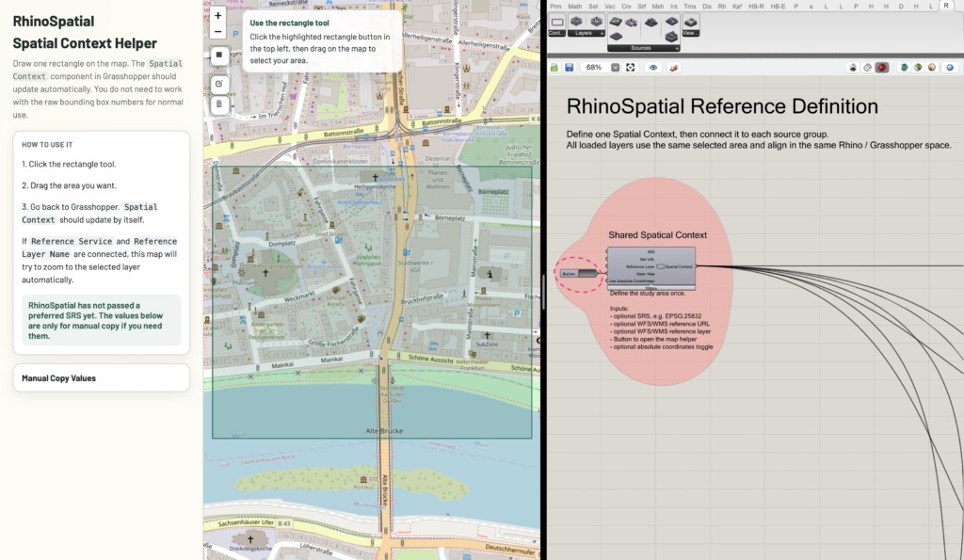Click zoom extents icon in canvas toolbar
Viewport: 964px width, 560px height.
630,68
